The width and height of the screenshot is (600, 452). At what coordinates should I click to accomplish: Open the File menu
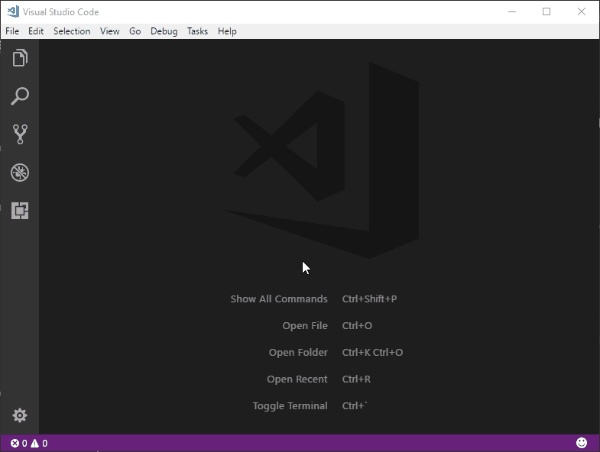tap(12, 31)
